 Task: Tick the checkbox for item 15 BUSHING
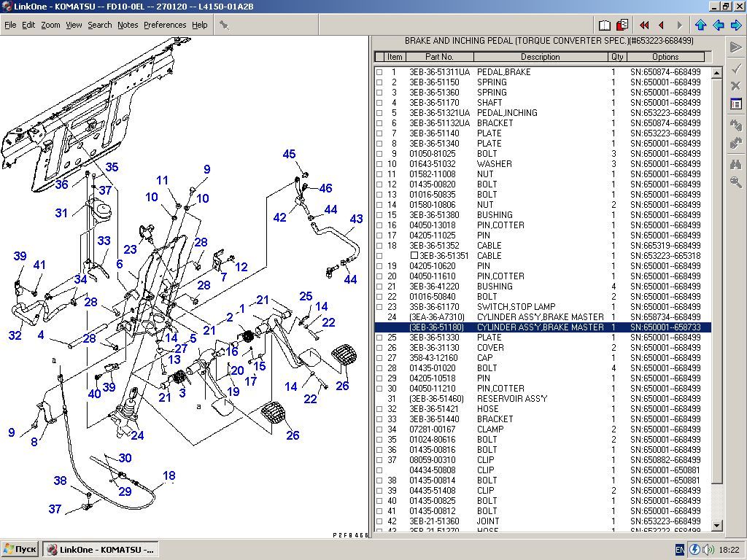point(379,215)
